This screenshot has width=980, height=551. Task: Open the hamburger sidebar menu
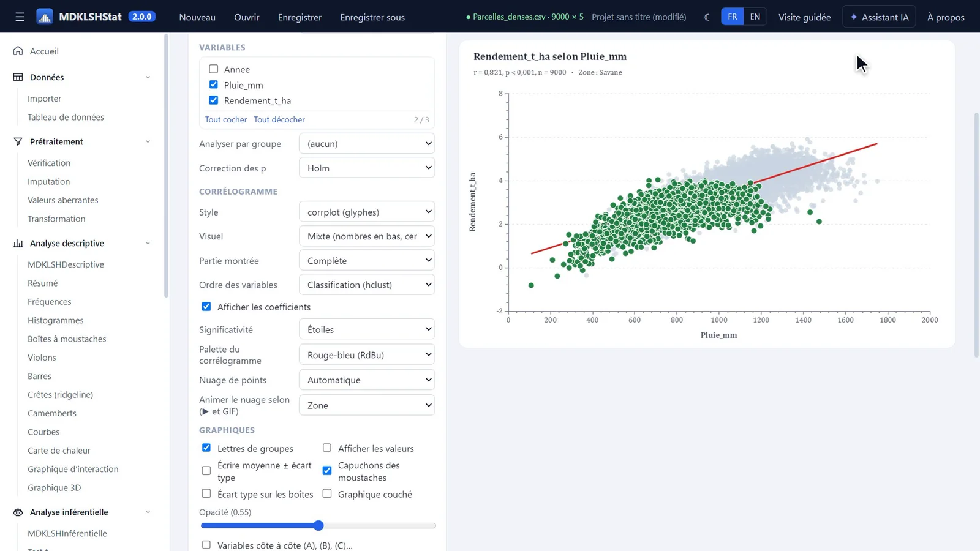pyautogui.click(x=20, y=17)
